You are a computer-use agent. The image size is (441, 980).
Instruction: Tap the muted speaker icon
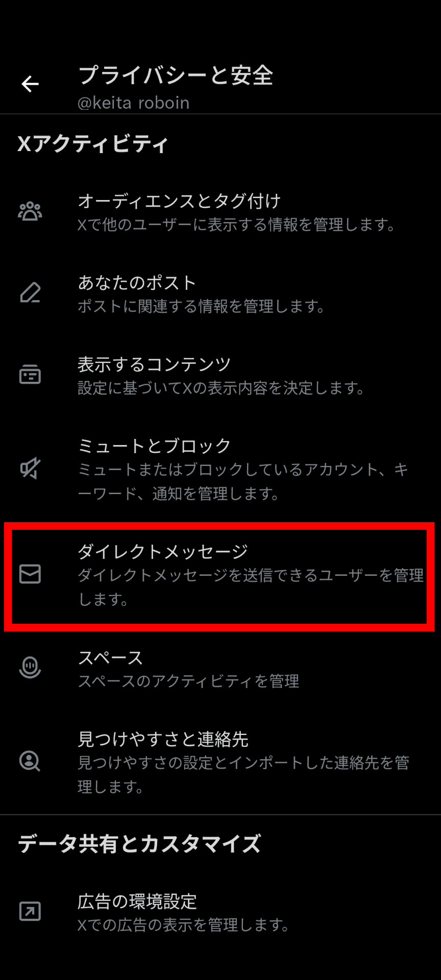click(x=30, y=469)
